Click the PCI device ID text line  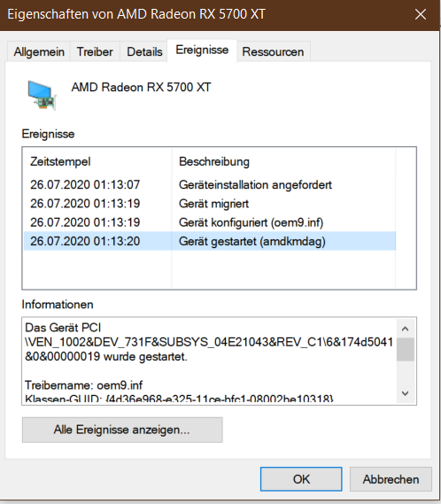coord(209,342)
